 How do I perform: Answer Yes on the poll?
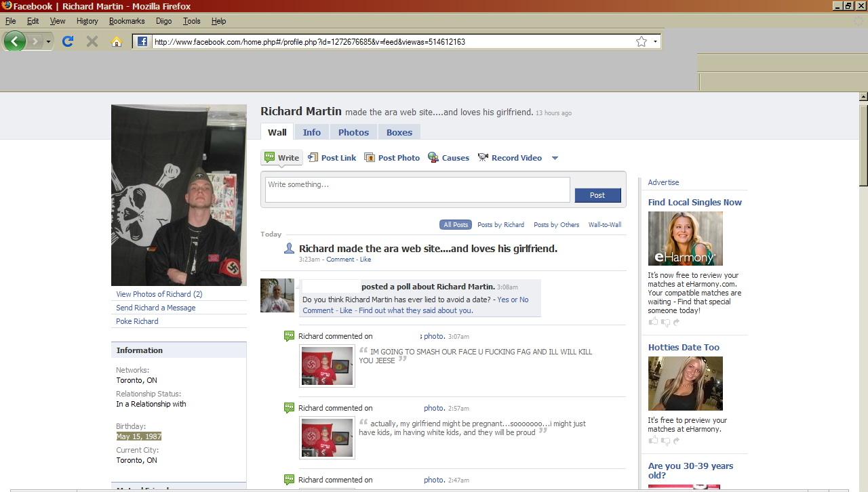pos(504,300)
